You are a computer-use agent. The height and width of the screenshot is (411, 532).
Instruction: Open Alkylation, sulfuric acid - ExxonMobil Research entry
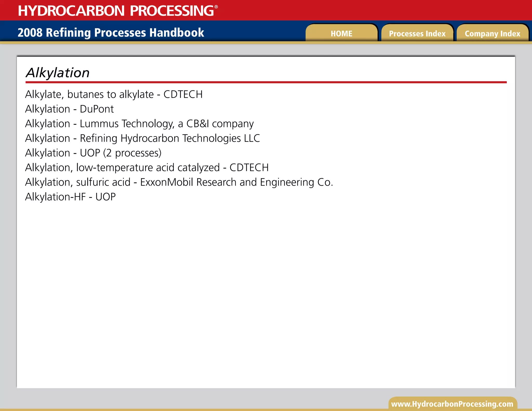pyautogui.click(x=179, y=182)
